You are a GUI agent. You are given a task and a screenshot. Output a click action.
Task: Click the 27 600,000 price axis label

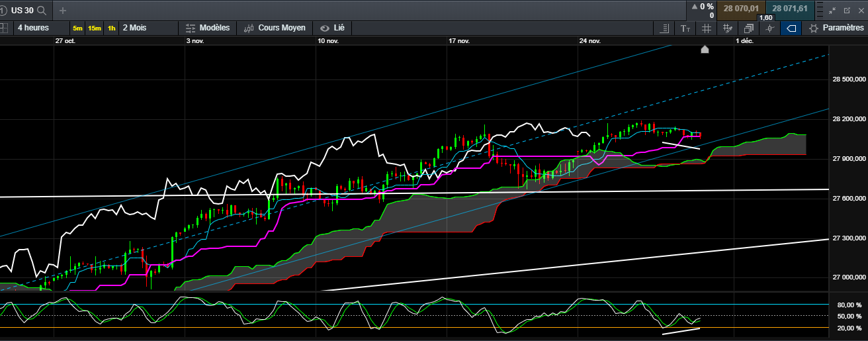[849, 199]
